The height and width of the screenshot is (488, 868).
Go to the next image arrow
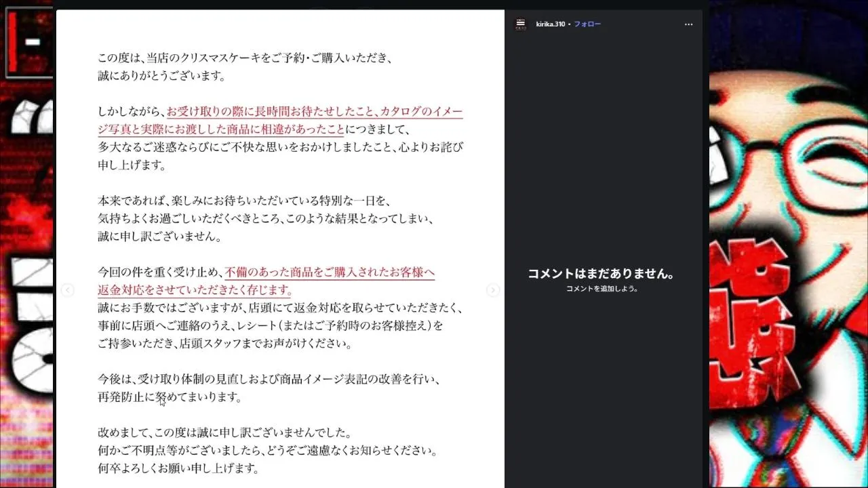point(493,290)
